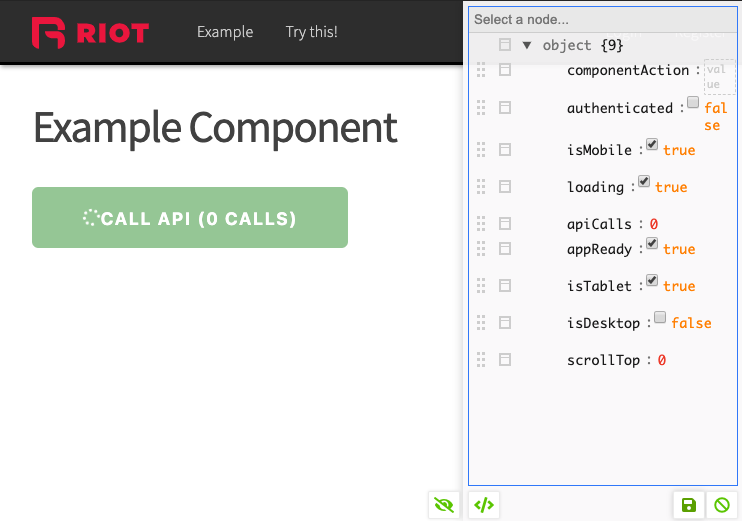The width and height of the screenshot is (742, 521).
Task: Click the Call API (0 calls) button
Action: tap(190, 218)
